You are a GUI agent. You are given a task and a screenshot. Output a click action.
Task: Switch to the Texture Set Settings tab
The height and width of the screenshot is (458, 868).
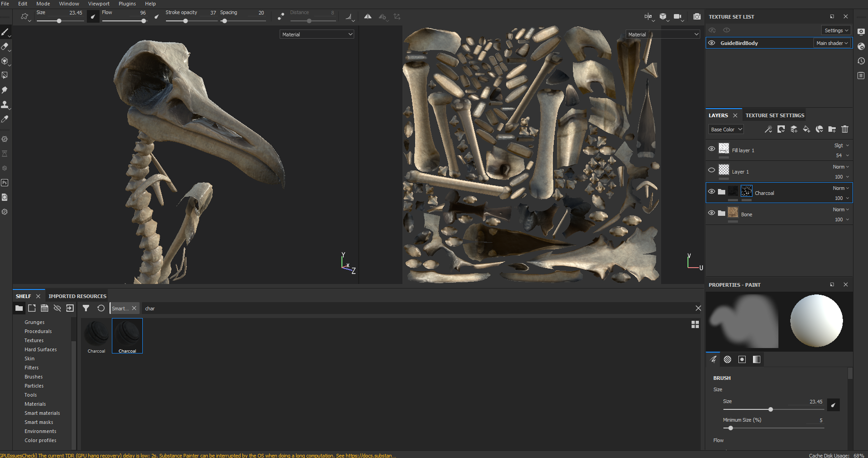[x=775, y=115]
